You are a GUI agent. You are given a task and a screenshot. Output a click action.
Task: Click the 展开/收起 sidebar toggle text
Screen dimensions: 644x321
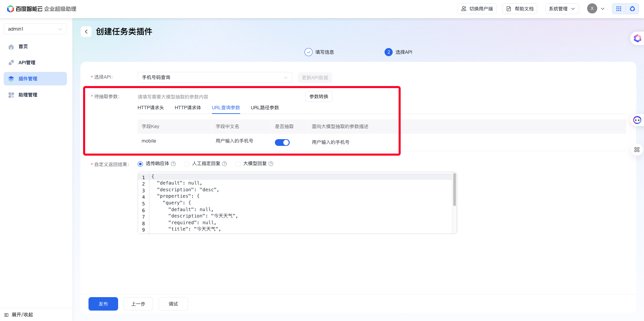(22, 315)
